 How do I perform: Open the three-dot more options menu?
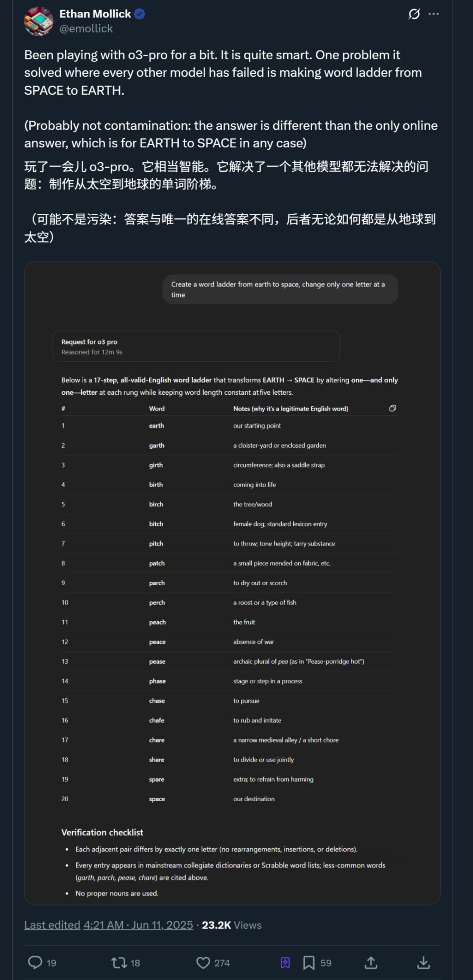[434, 14]
